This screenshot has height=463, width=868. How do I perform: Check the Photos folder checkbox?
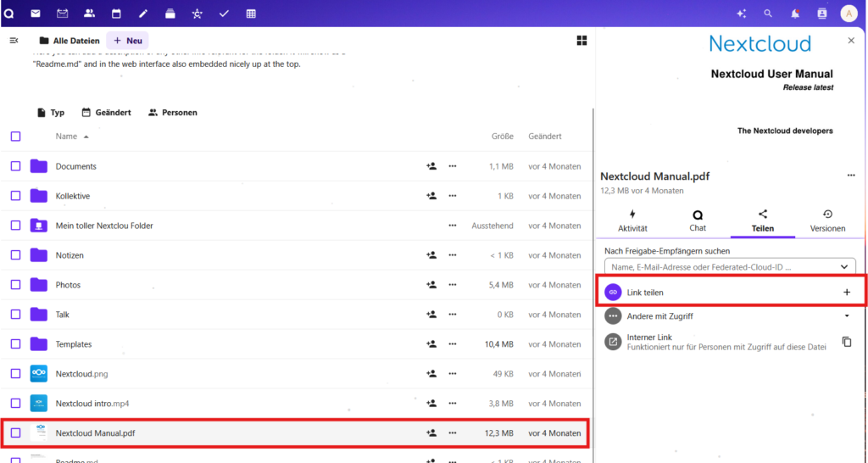[x=15, y=285]
